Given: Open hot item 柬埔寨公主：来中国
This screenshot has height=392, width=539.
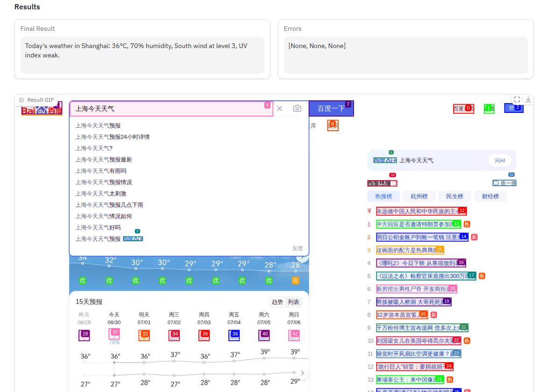Looking at the screenshot, I should tap(410, 379).
